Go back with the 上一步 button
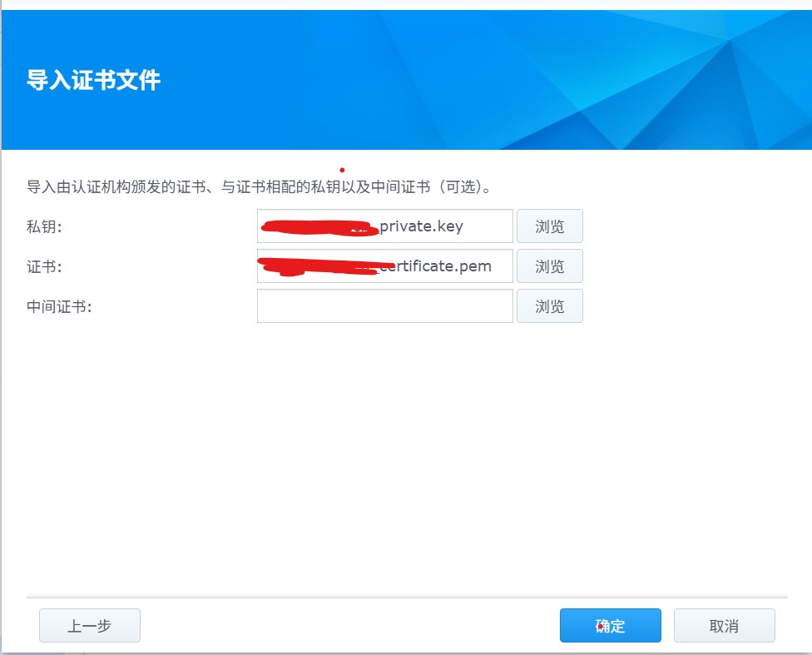 coord(90,626)
